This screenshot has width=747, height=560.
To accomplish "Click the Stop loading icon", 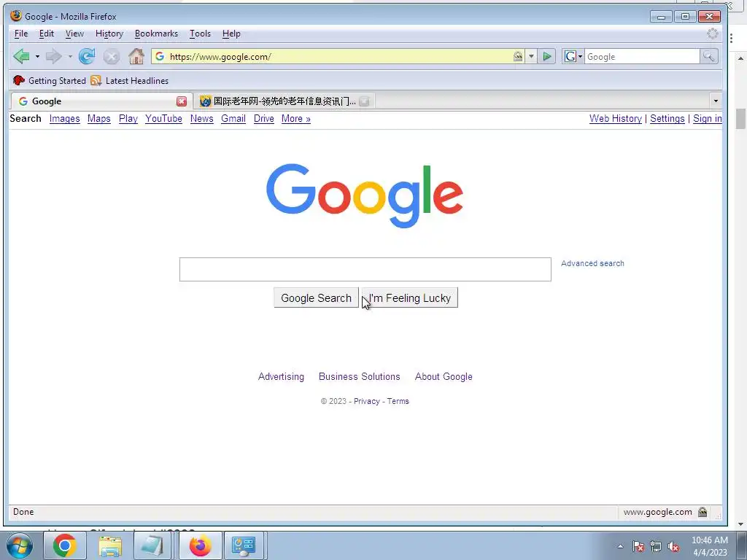I will coord(112,57).
